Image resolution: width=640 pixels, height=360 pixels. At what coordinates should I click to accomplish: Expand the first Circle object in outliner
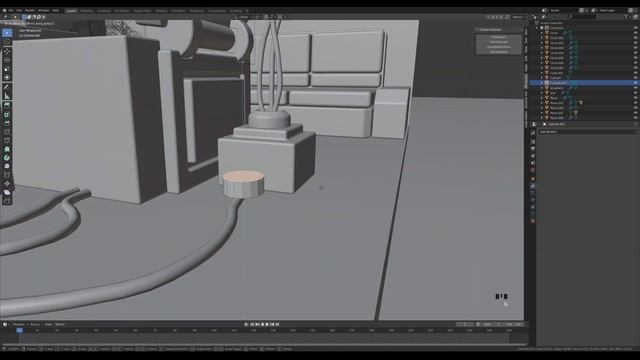[x=542, y=33]
